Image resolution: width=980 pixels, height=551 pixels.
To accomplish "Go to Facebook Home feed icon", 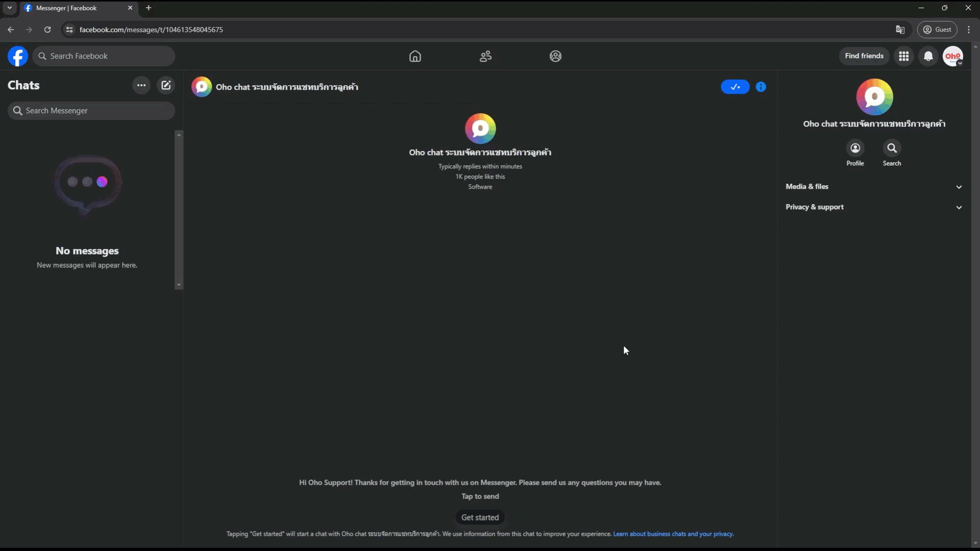I will pos(415,56).
